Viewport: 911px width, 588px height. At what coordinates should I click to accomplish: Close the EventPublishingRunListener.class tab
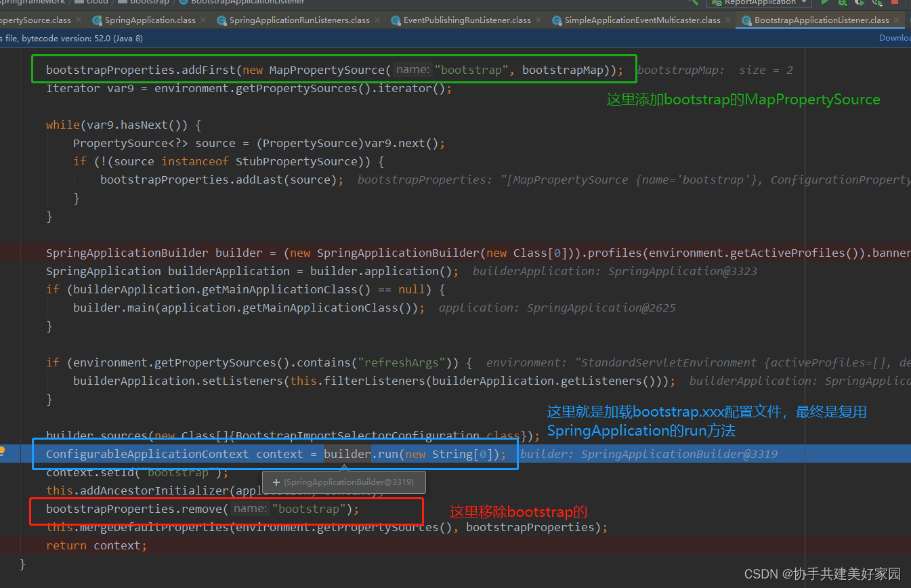click(539, 20)
